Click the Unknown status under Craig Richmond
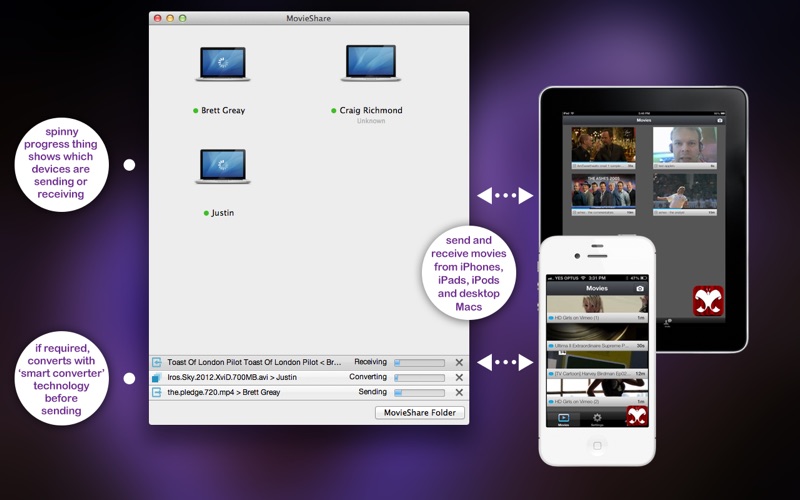The image size is (800, 500). [x=371, y=121]
